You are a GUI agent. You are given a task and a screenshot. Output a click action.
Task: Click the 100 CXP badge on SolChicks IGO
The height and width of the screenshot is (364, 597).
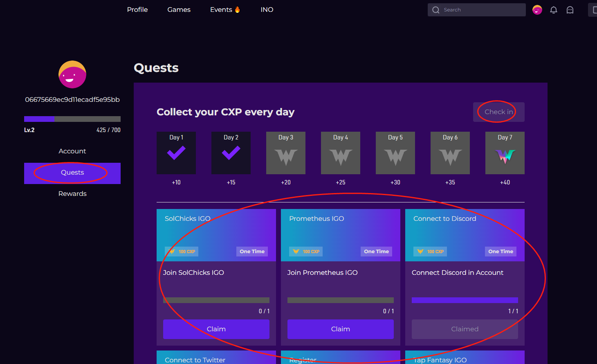[x=182, y=252]
